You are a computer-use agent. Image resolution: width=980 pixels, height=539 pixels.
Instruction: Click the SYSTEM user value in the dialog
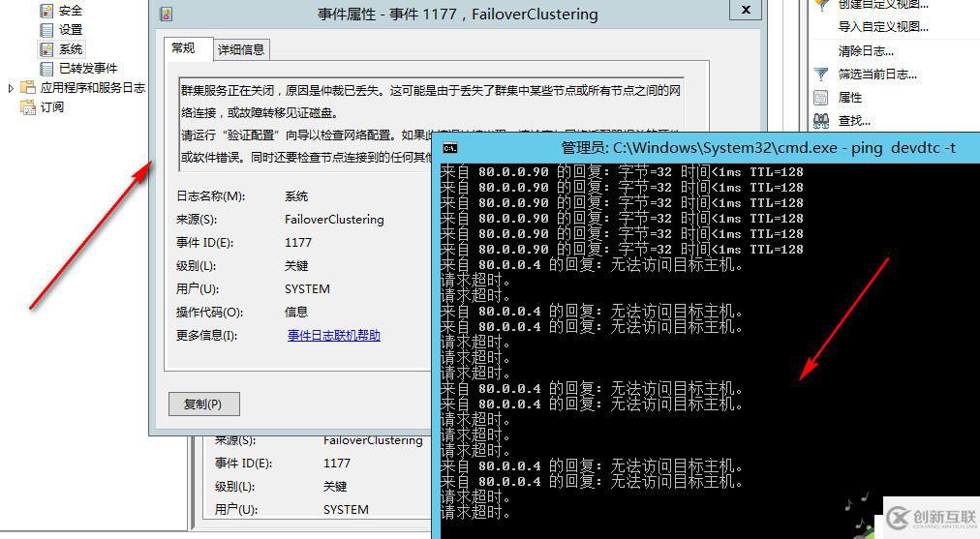click(x=307, y=289)
